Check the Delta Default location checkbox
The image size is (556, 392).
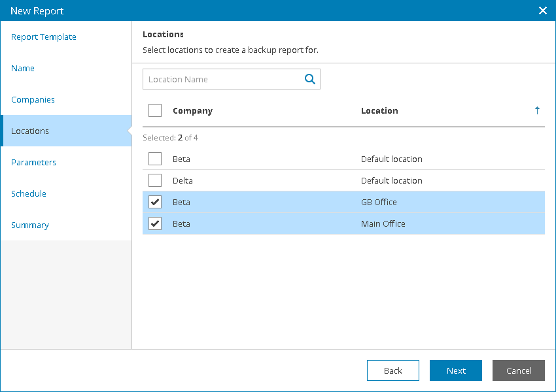(155, 180)
